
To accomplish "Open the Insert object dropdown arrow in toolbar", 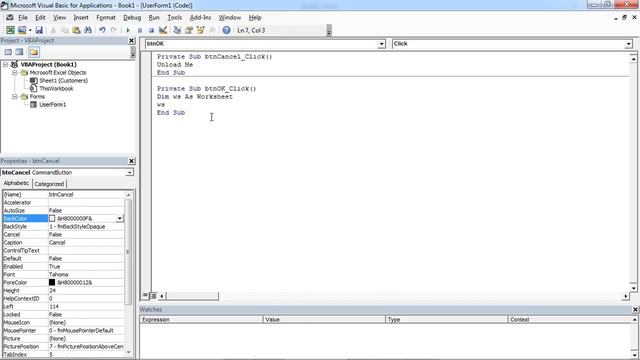I will [30, 30].
